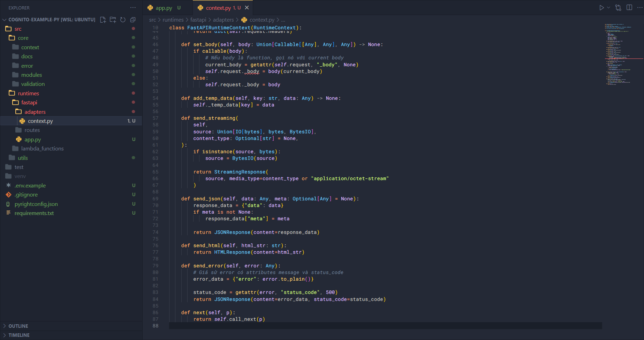
Task: Collapse all folders in Explorer
Action: 133,20
